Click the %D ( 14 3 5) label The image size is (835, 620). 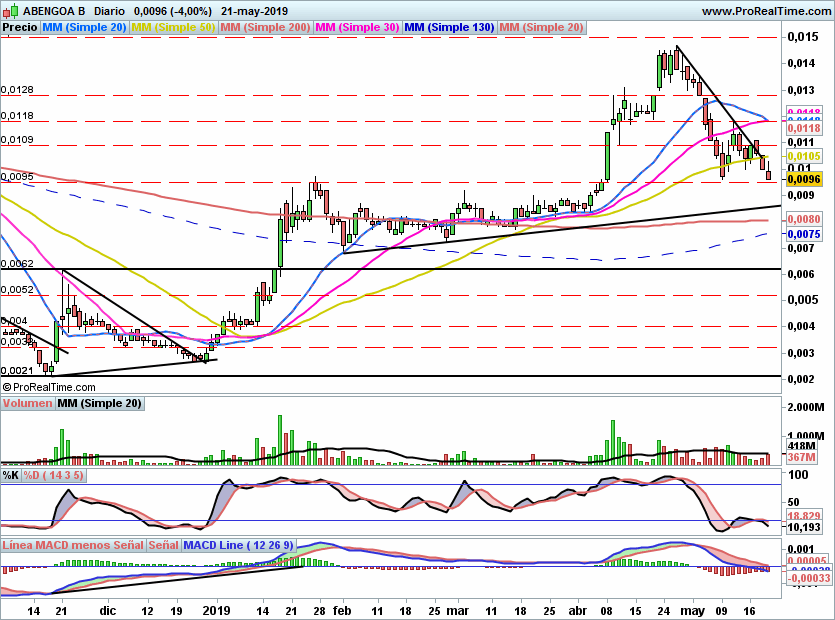point(53,475)
